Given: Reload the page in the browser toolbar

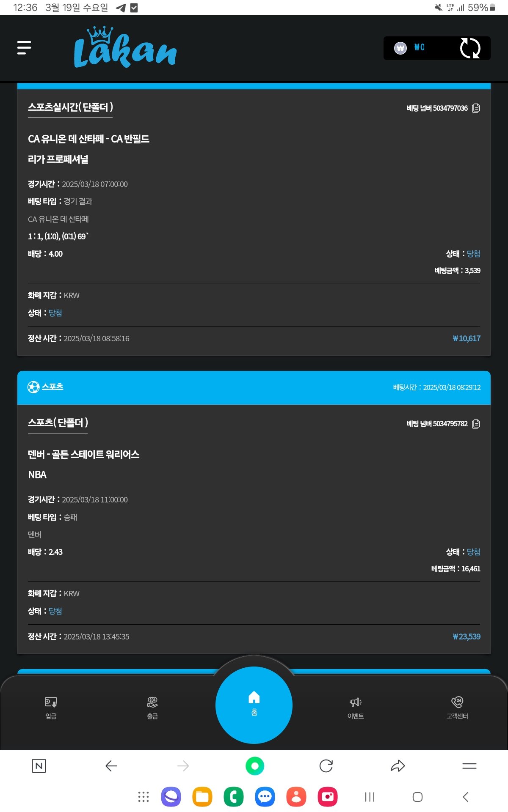Looking at the screenshot, I should coord(326,766).
